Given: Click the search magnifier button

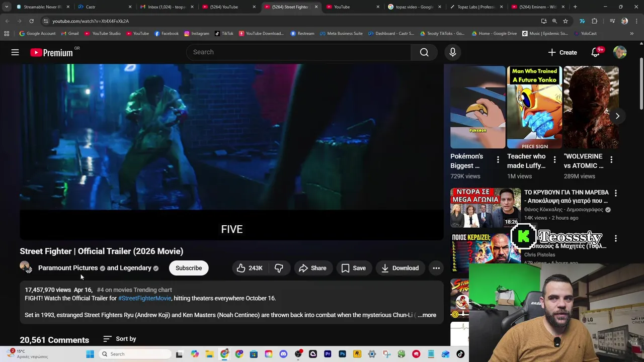Looking at the screenshot, I should pos(424,52).
